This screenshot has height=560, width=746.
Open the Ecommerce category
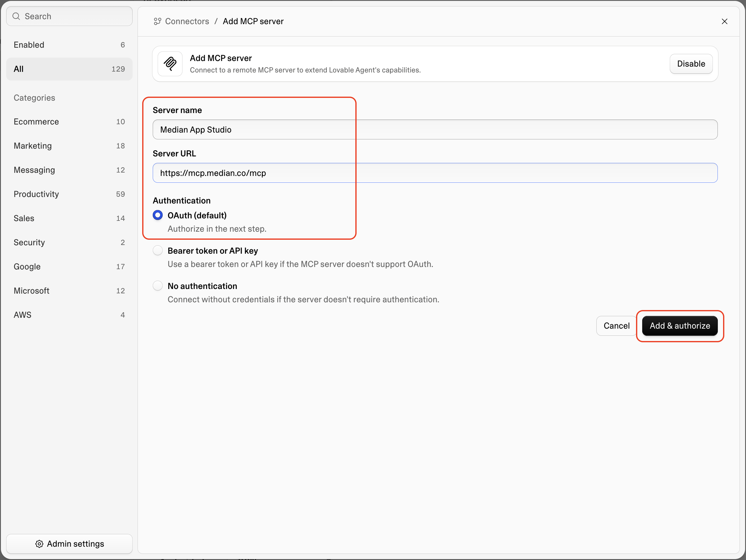pos(69,122)
